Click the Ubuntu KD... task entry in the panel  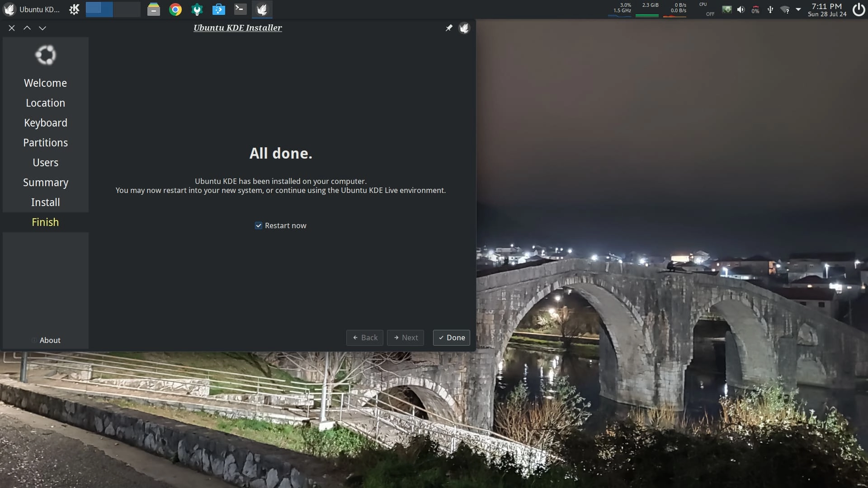[32, 9]
